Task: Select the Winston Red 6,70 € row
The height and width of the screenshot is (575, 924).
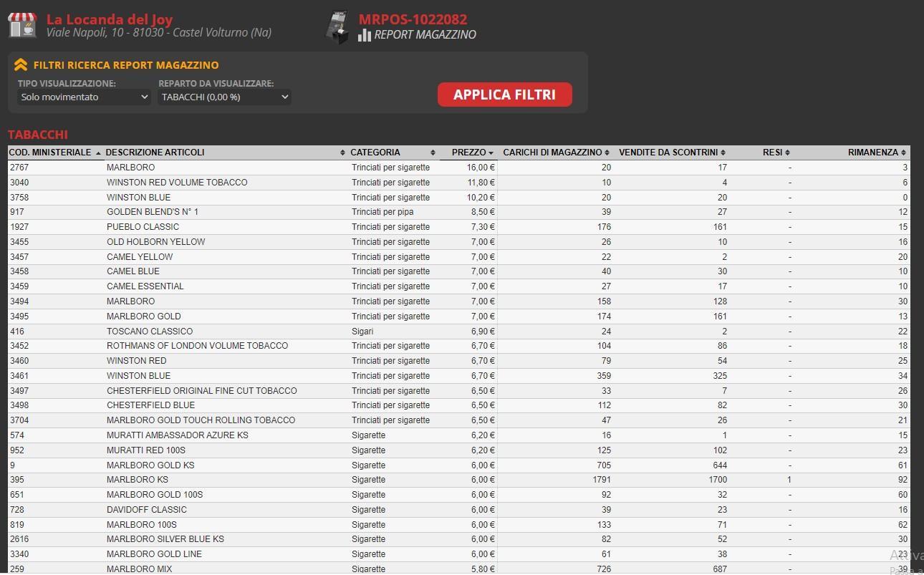Action: coord(458,361)
